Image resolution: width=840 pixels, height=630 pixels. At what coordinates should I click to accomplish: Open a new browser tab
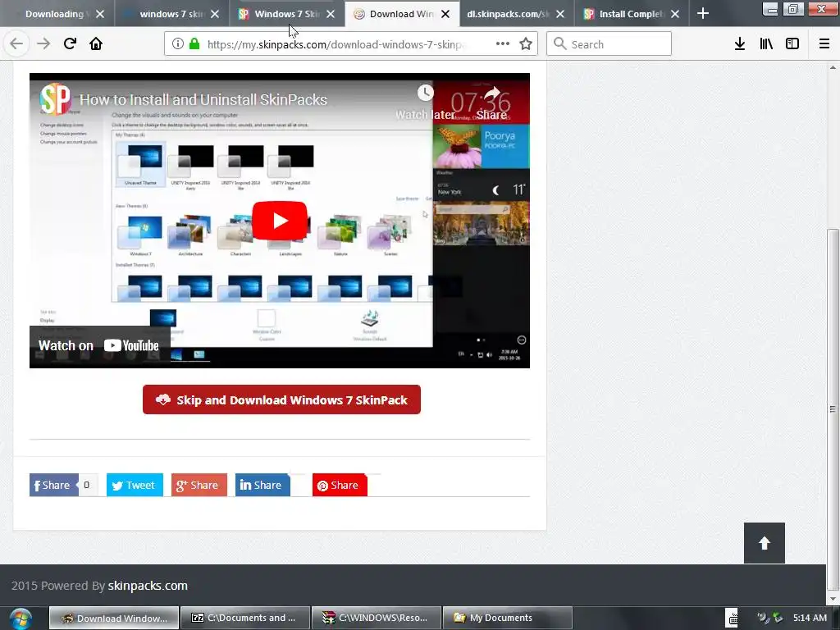(x=703, y=14)
